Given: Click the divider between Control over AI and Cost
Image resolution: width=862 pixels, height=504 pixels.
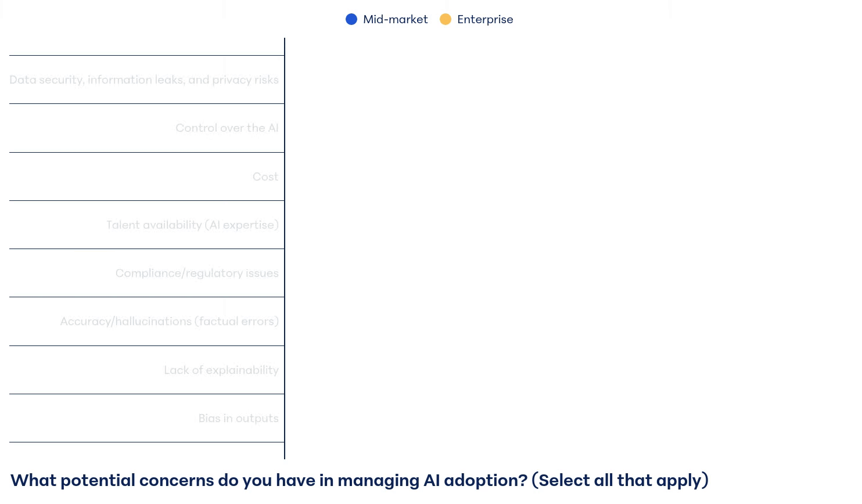Looking at the screenshot, I should click(x=146, y=152).
